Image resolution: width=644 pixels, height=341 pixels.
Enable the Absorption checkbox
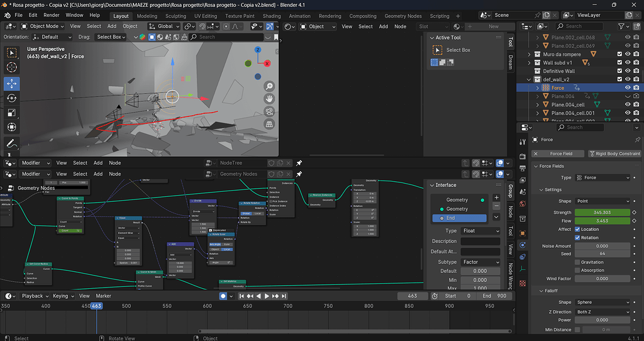pos(577,271)
